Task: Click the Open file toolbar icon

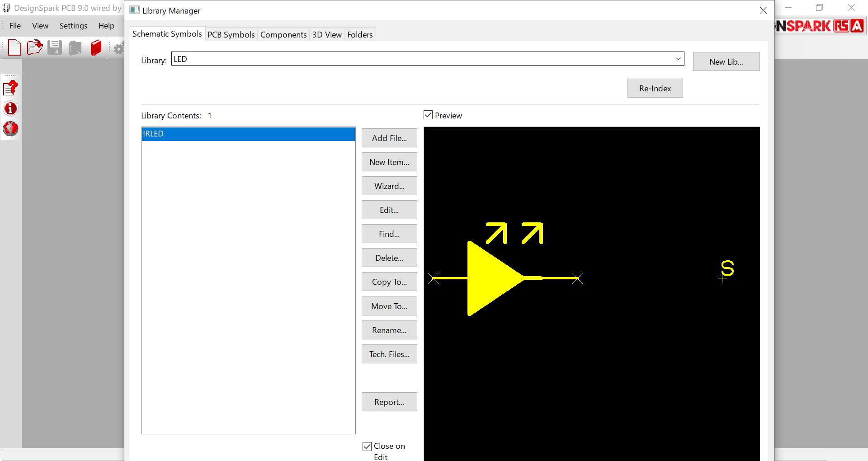Action: [x=34, y=47]
